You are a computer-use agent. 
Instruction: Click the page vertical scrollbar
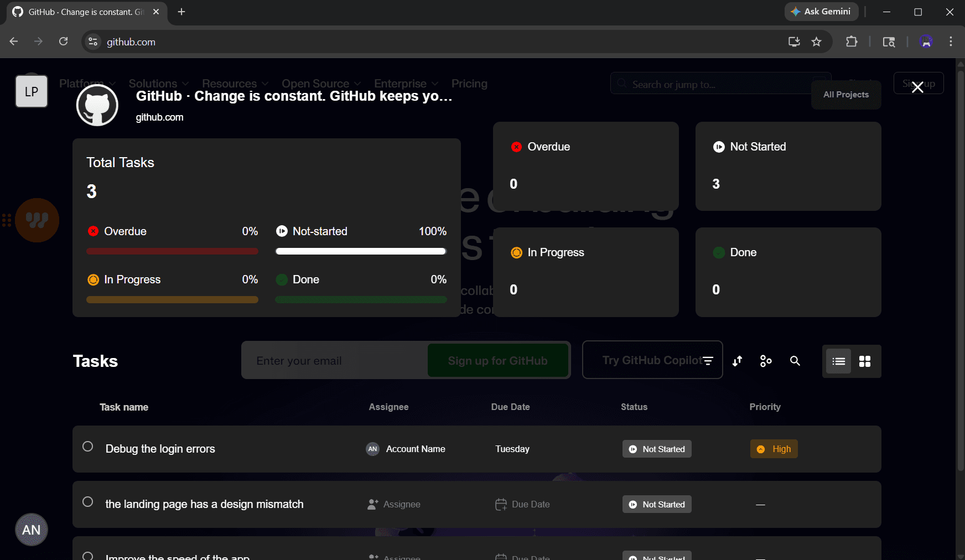961,271
